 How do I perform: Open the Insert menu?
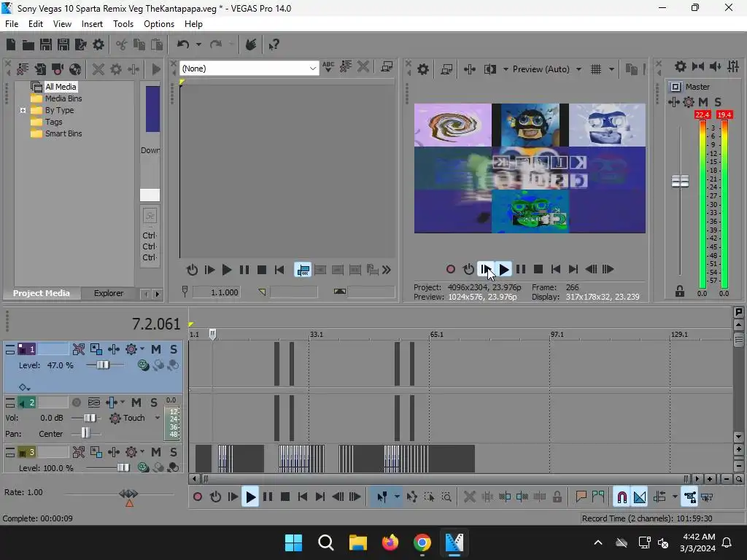(x=92, y=24)
